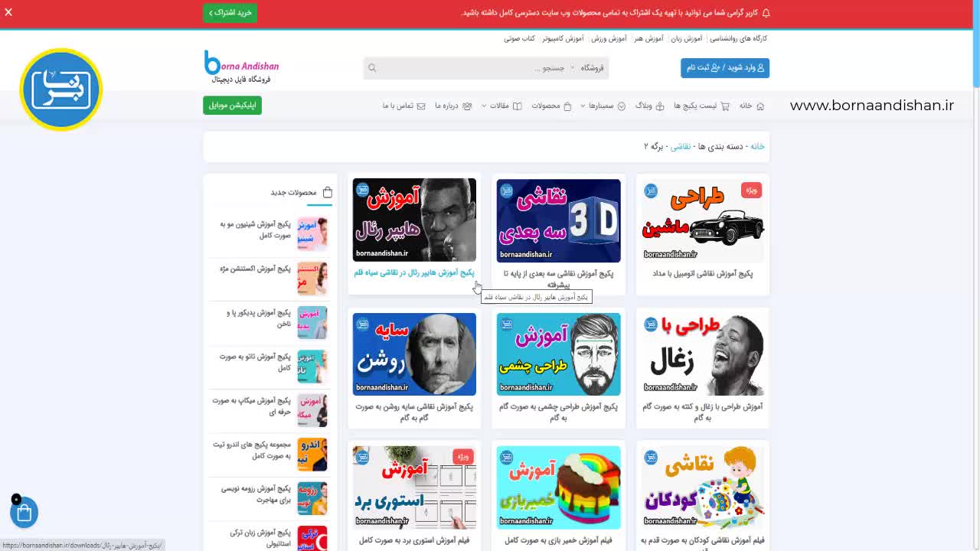Open the فروشگاه search category dropdown
The width and height of the screenshot is (980, 551).
click(592, 68)
